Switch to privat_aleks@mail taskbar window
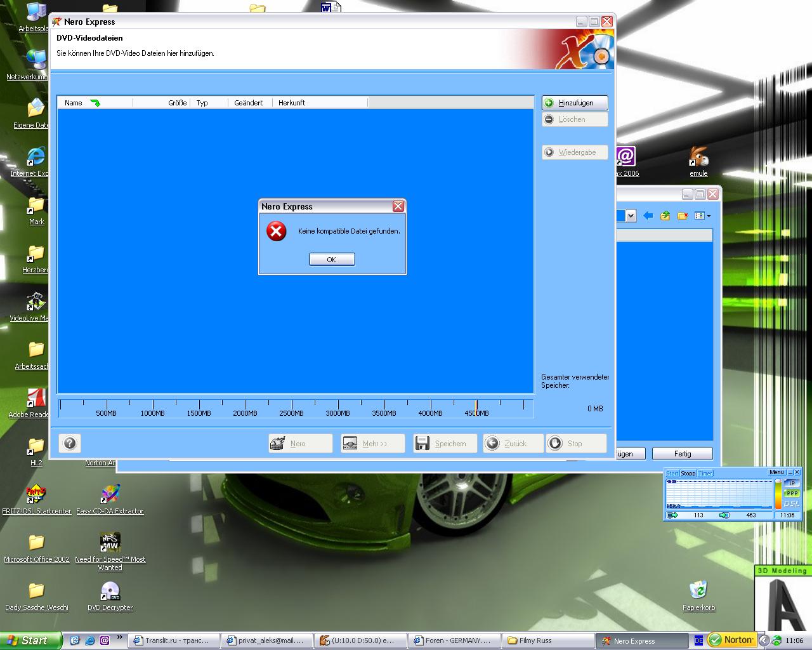Screen dimensions: 812x650 [x=268, y=640]
